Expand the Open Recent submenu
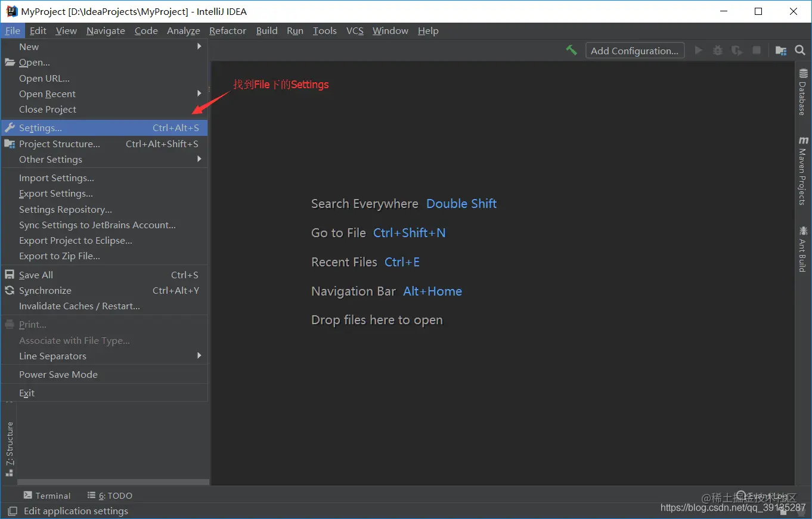The height and width of the screenshot is (519, 812). click(x=199, y=94)
